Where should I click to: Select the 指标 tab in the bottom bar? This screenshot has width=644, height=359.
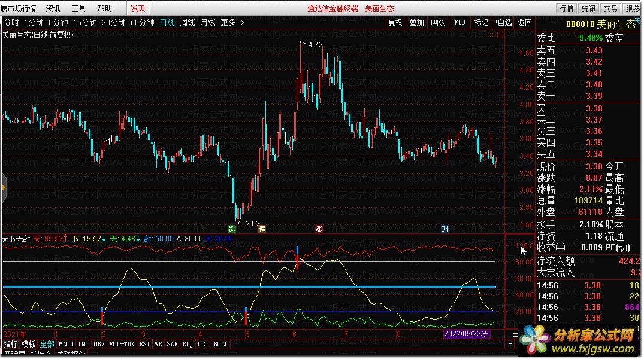click(x=11, y=344)
